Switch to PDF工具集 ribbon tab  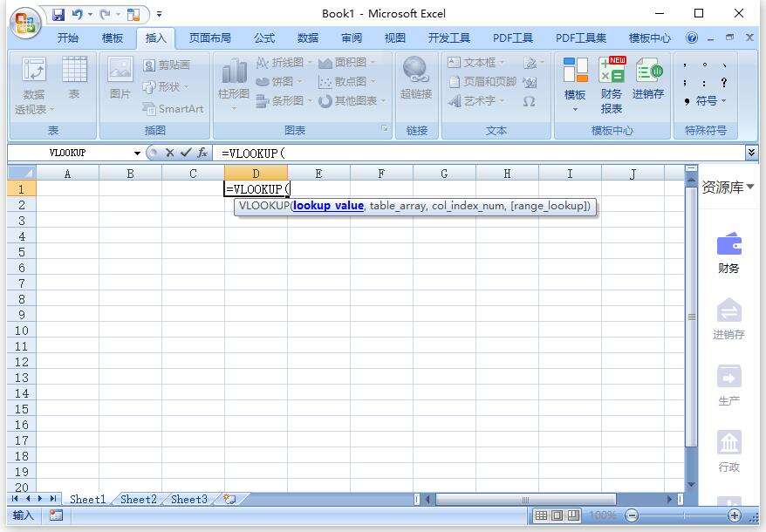pyautogui.click(x=581, y=38)
